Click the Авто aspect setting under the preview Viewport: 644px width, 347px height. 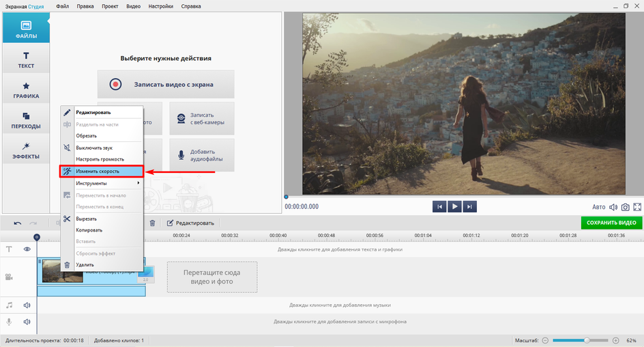(x=598, y=207)
